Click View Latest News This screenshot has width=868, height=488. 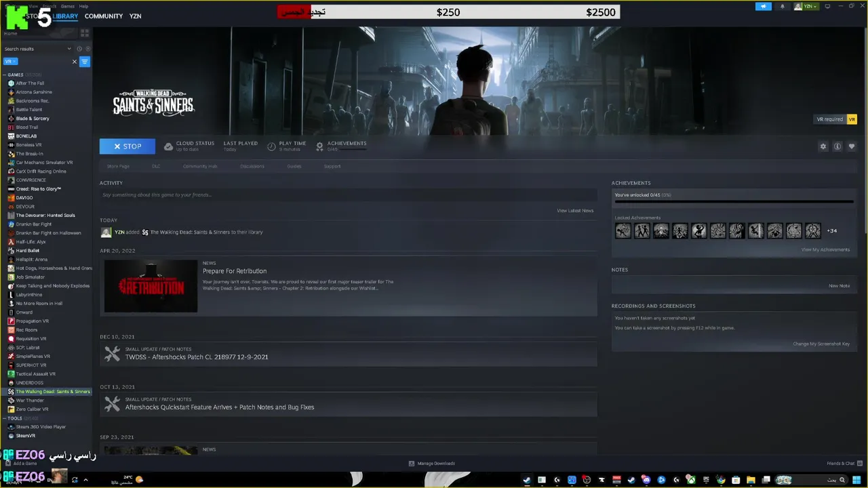pyautogui.click(x=575, y=211)
